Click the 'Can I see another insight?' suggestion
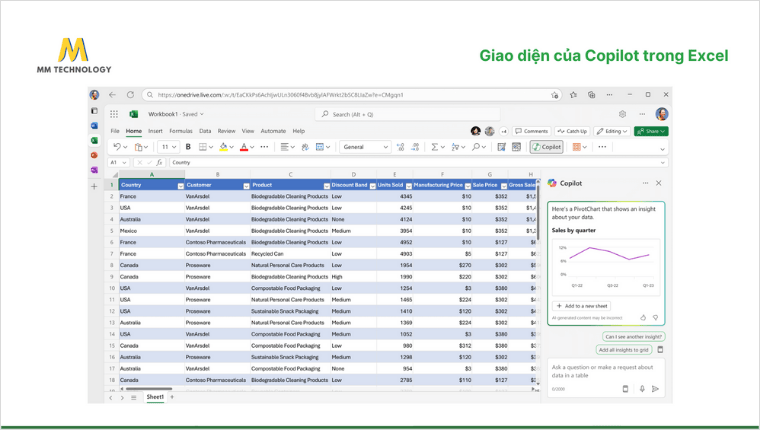The height and width of the screenshot is (430, 760). pyautogui.click(x=633, y=336)
